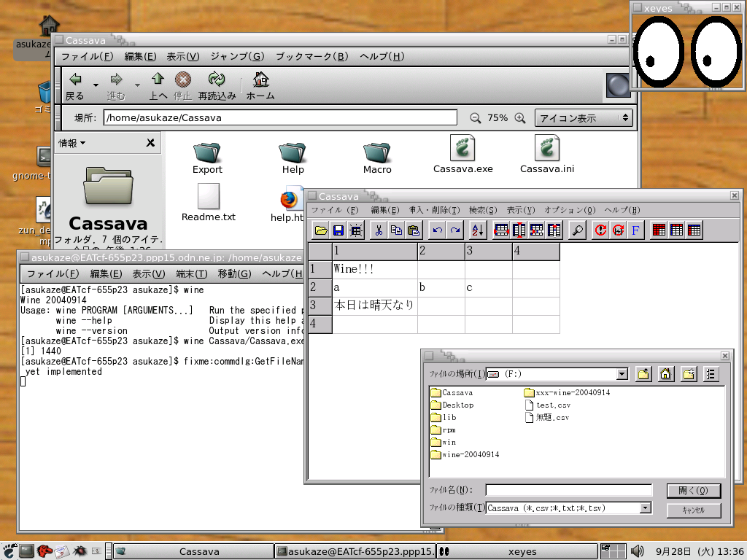Click the 上へ up arrow in file manager
This screenshot has width=747, height=560.
tap(158, 86)
